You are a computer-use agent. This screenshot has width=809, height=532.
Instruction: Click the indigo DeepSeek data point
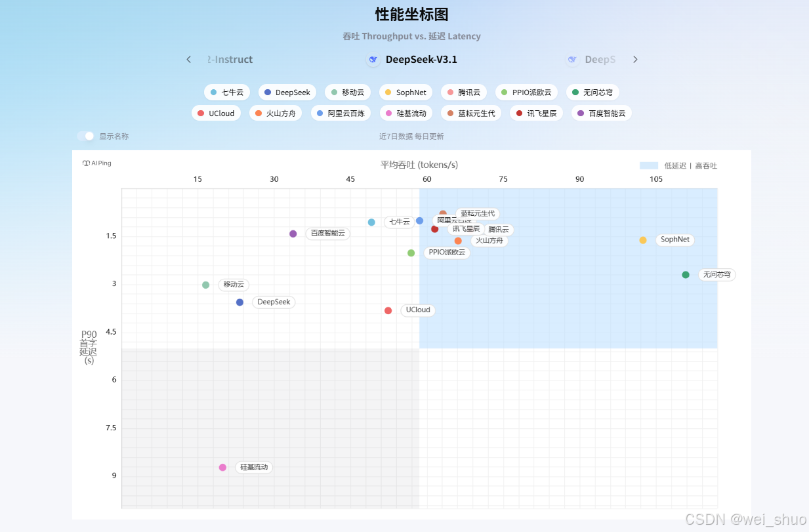point(240,302)
